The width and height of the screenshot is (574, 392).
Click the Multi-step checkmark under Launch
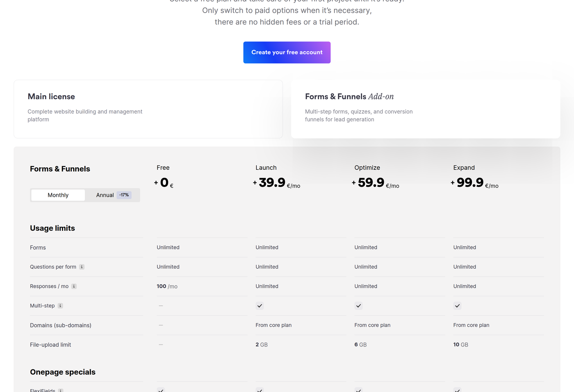260,306
